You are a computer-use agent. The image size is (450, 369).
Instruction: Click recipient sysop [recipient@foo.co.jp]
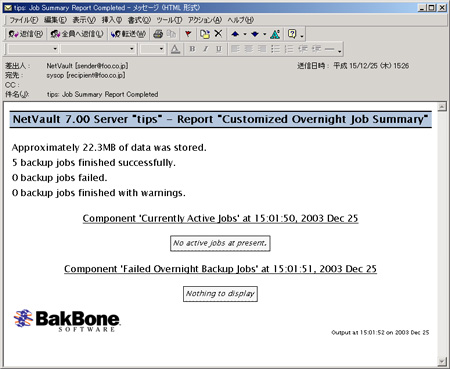point(86,75)
